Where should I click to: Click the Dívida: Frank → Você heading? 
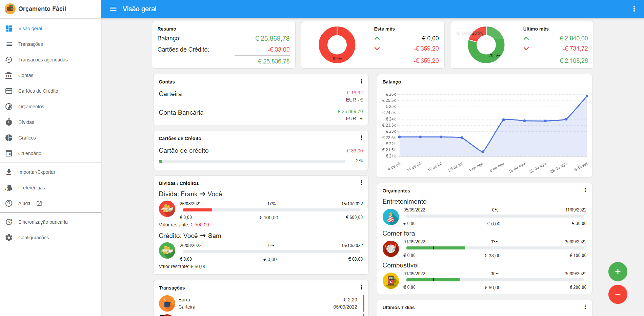tap(190, 194)
